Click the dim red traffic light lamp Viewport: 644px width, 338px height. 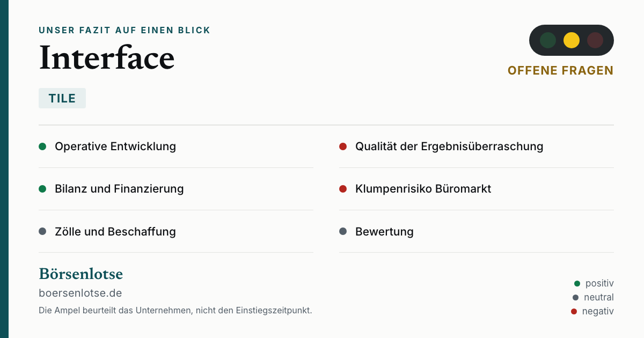(x=595, y=40)
